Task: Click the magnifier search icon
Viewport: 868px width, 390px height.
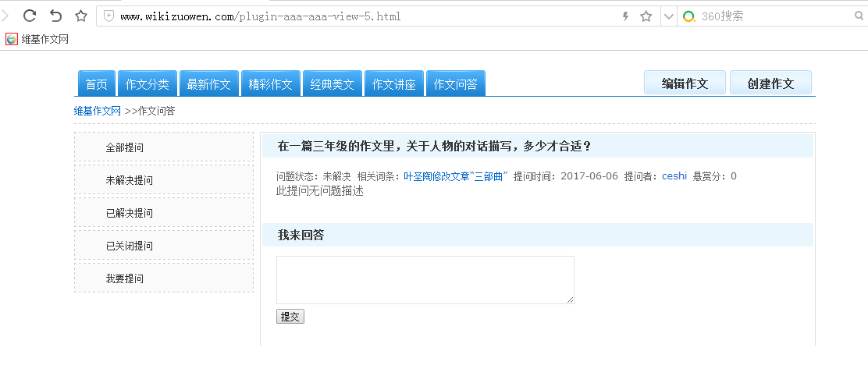Action: pos(859,16)
